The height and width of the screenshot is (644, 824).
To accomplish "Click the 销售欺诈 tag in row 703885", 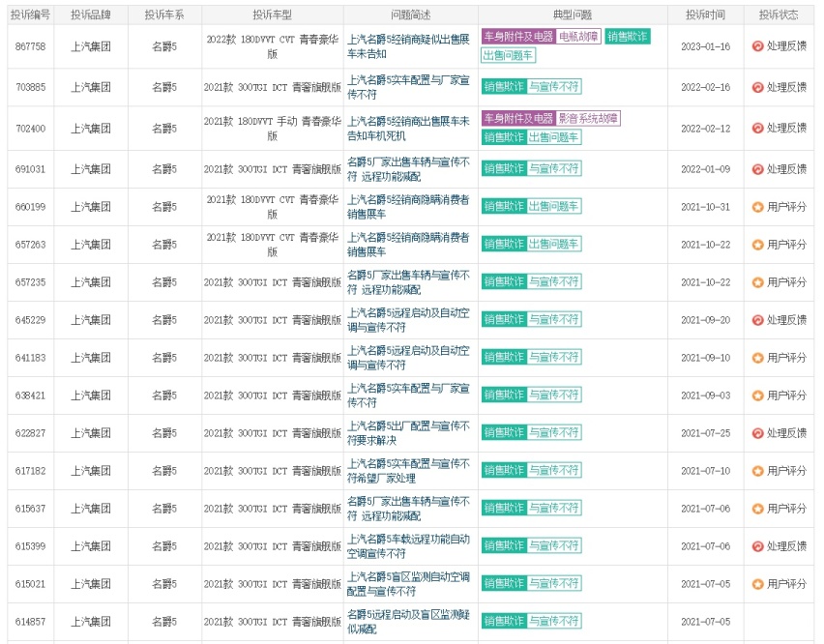I will (504, 87).
